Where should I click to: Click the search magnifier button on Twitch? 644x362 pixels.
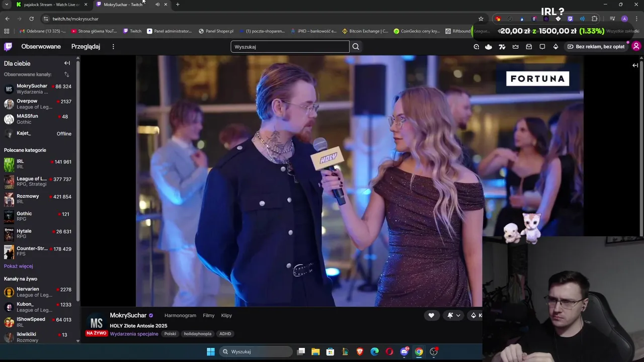pyautogui.click(x=356, y=47)
